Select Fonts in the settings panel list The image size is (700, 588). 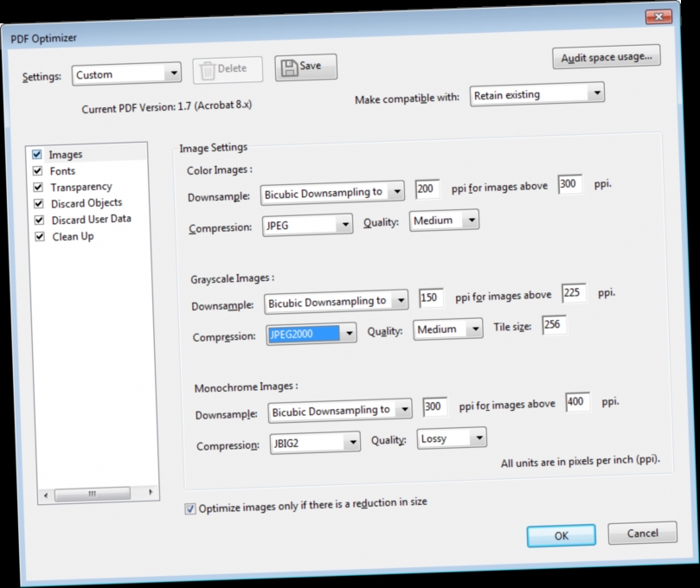[62, 170]
